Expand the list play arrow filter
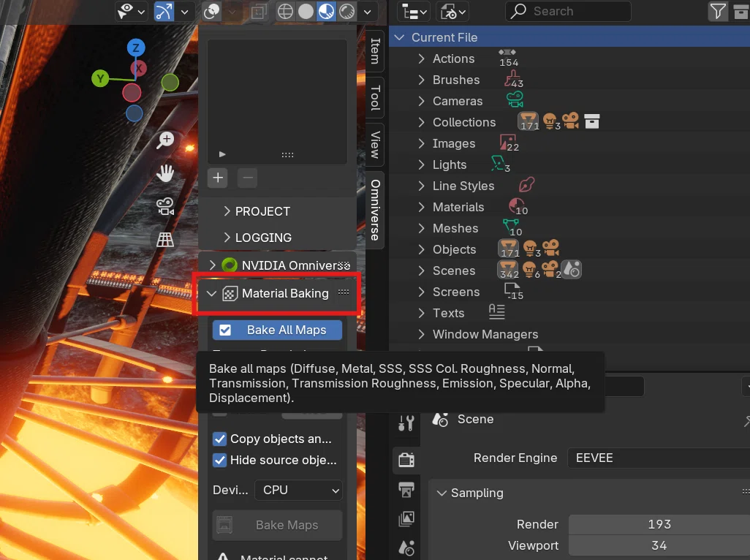Viewport: 750px width, 560px height. [222, 154]
